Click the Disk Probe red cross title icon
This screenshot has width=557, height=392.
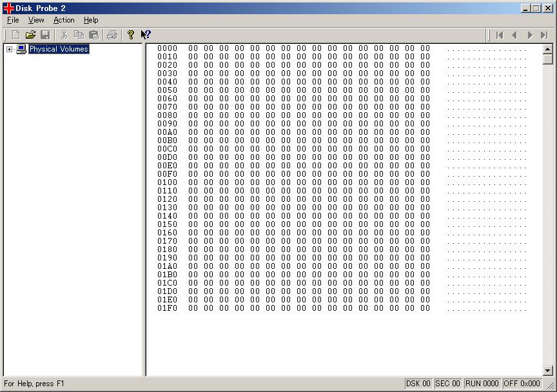point(8,8)
